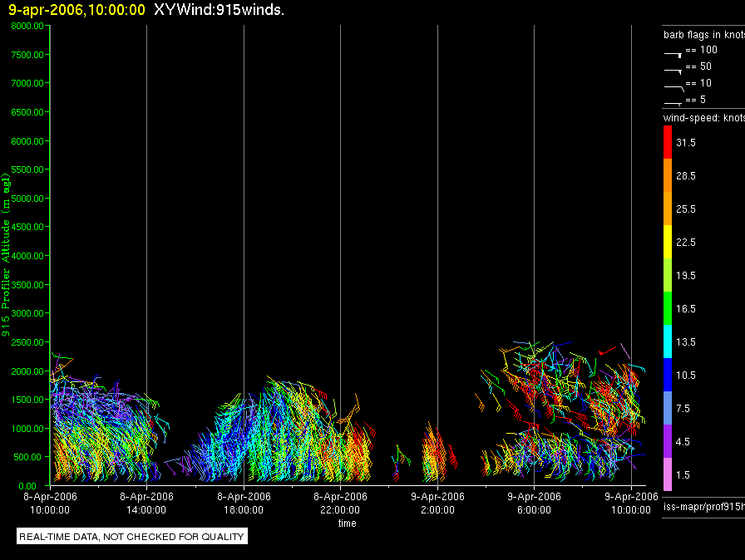Select the 50-knot barb flag symbol
Image resolution: width=745 pixels, height=560 pixels.
point(673,69)
